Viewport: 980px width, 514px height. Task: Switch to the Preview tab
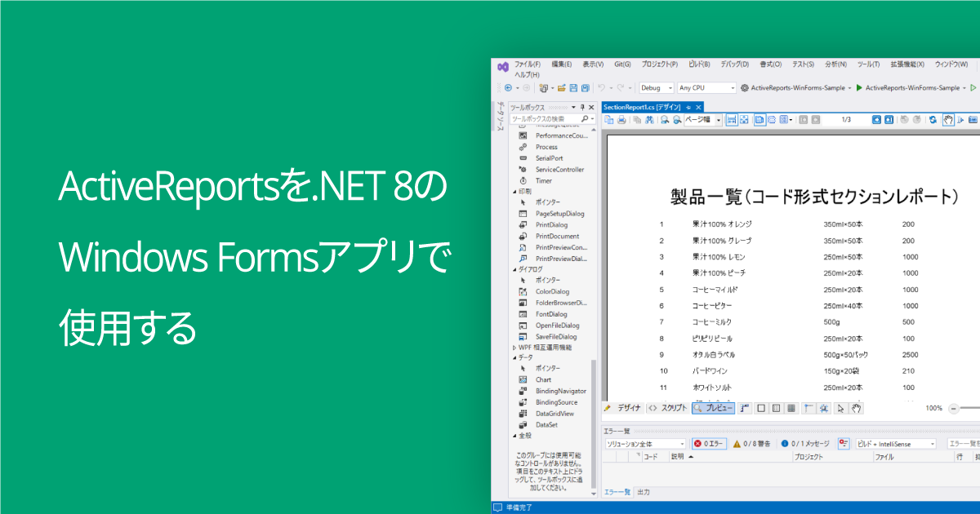pos(713,408)
